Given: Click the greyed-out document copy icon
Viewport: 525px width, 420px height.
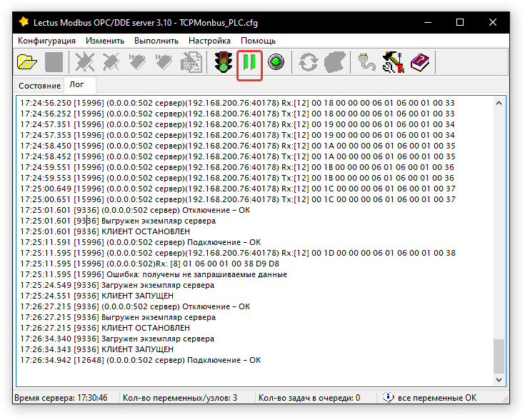Looking at the screenshot, I should pos(191,62).
